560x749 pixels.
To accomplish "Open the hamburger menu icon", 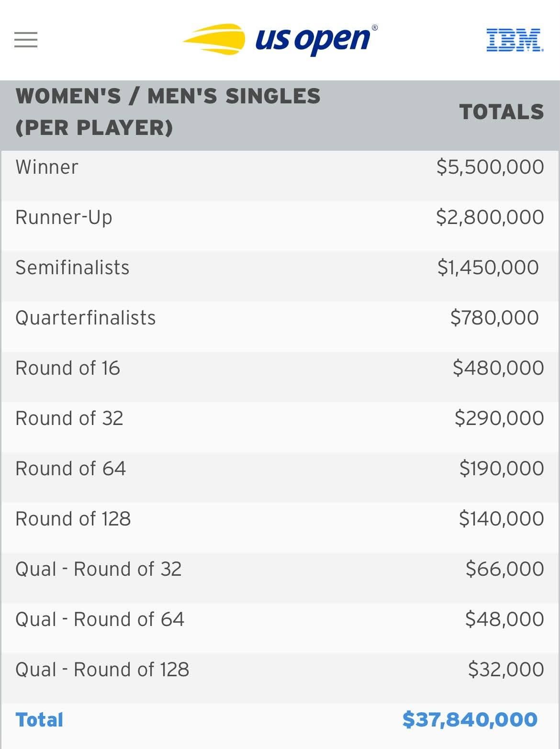I will point(26,40).
